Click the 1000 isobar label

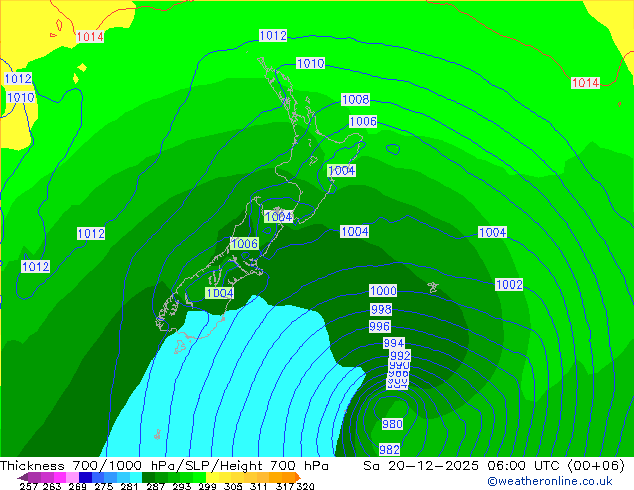pos(383,290)
